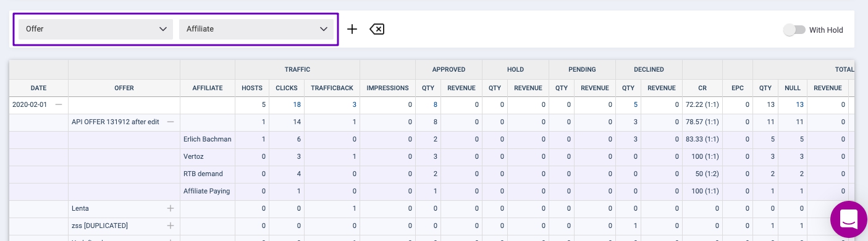Click the DECLINED group header
The image size is (868, 241).
(649, 70)
